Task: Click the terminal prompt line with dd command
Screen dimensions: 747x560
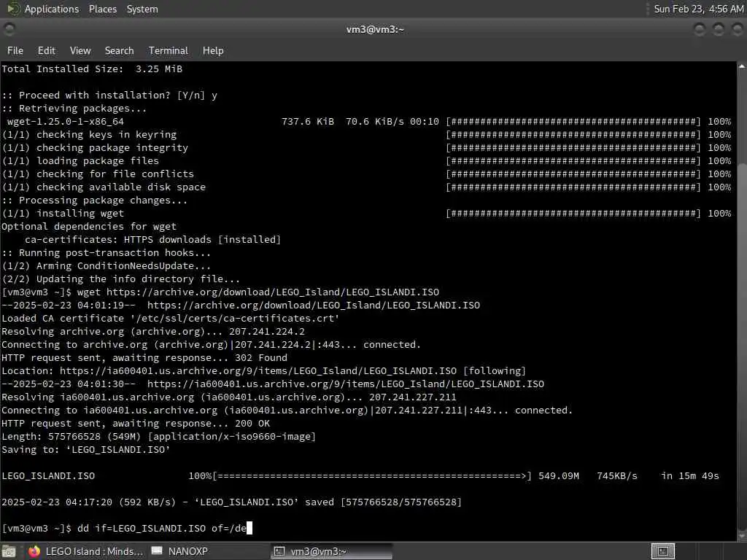Action: pos(127,528)
